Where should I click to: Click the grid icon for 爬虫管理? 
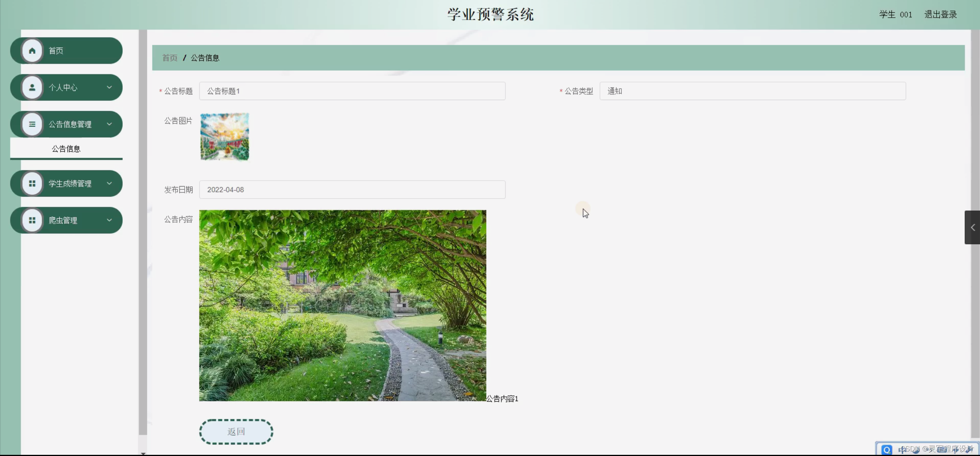tap(32, 220)
